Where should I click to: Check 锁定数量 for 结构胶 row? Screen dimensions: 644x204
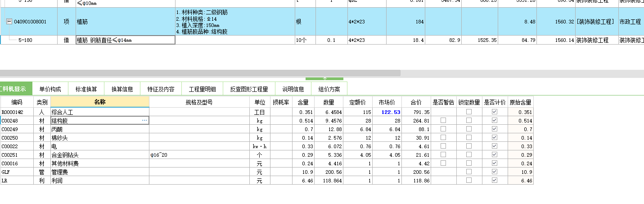click(x=469, y=121)
